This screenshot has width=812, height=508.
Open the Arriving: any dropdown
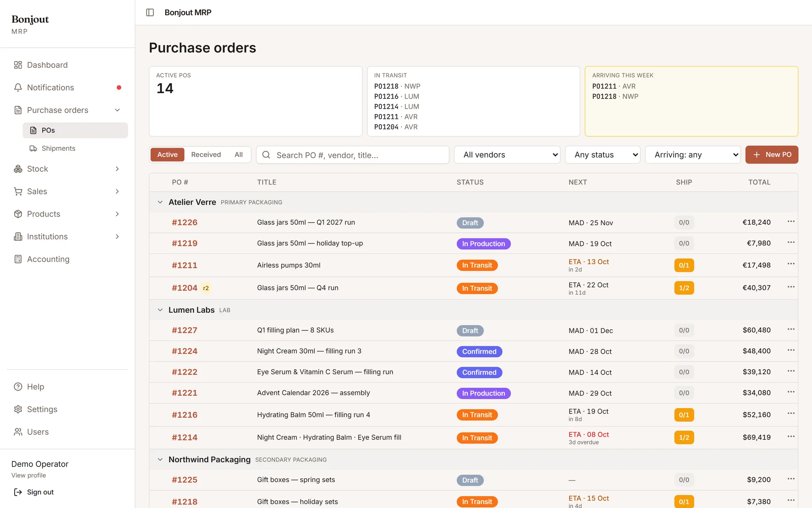coord(693,155)
